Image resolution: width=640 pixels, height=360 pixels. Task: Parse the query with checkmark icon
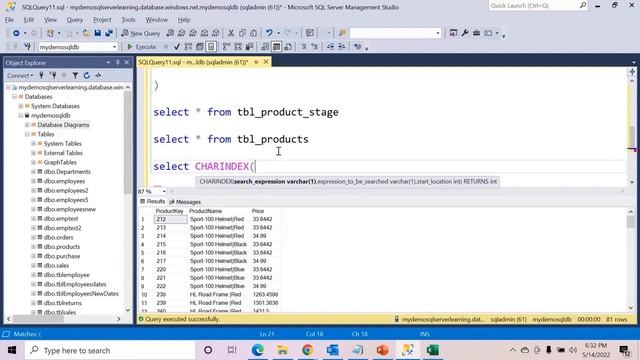click(x=177, y=47)
